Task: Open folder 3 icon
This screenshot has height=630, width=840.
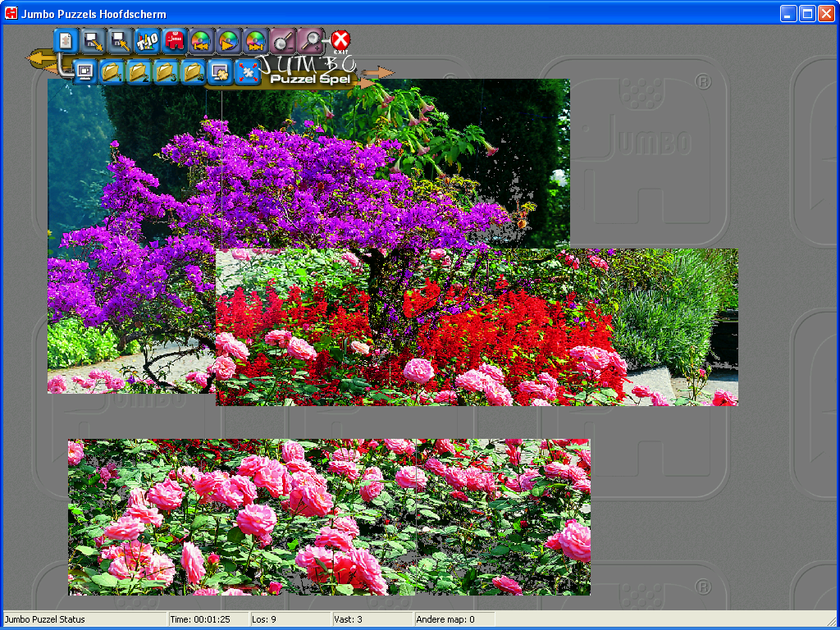Action: pos(166,72)
